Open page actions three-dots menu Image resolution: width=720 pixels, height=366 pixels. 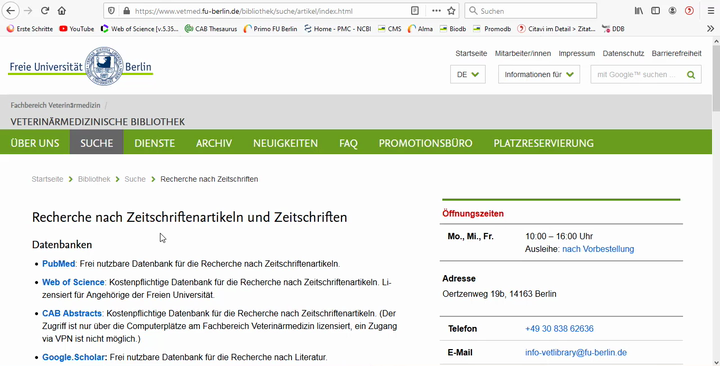(x=436, y=11)
